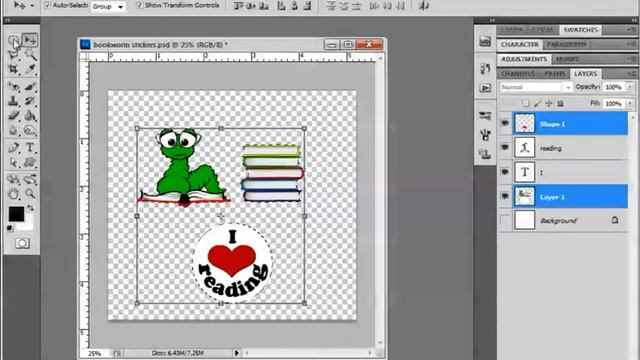Click the Auto-Align Layers icon
This screenshot has height=360, width=640.
click(x=424, y=6)
